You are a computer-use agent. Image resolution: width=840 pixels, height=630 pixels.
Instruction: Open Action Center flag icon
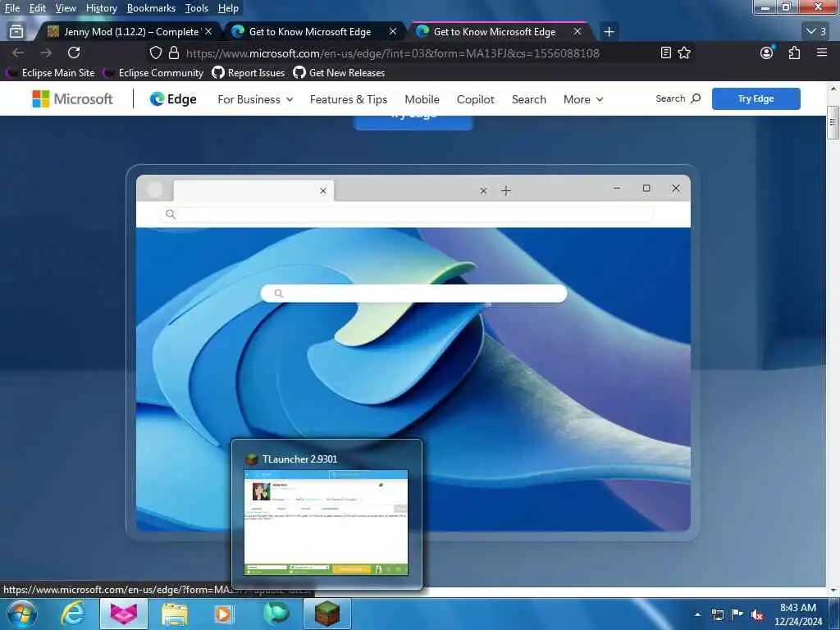point(737,614)
